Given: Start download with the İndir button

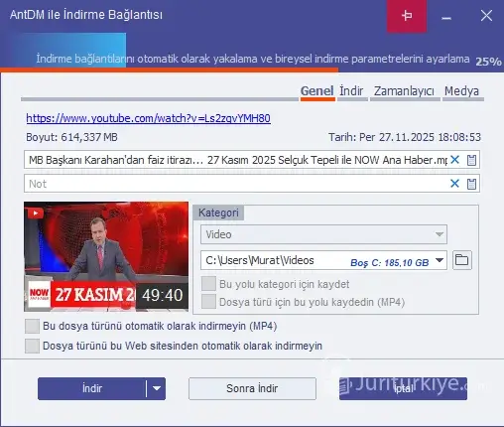Looking at the screenshot, I should [x=92, y=388].
